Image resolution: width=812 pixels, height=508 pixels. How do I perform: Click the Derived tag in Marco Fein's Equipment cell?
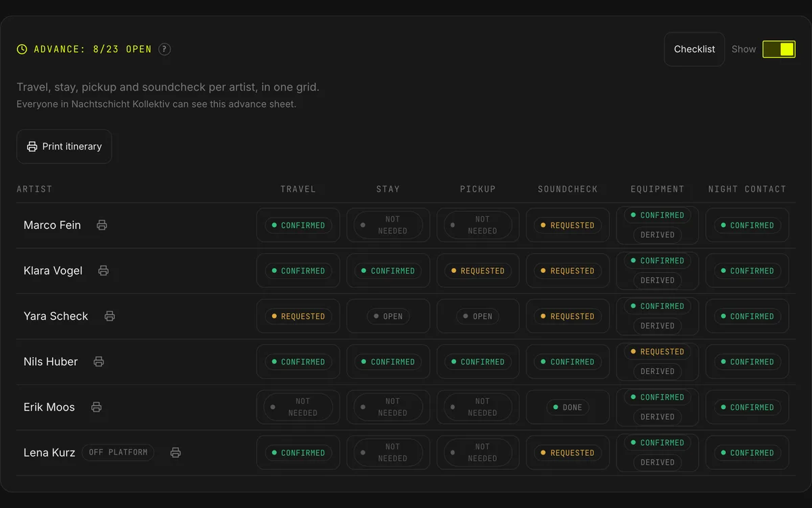(x=658, y=235)
